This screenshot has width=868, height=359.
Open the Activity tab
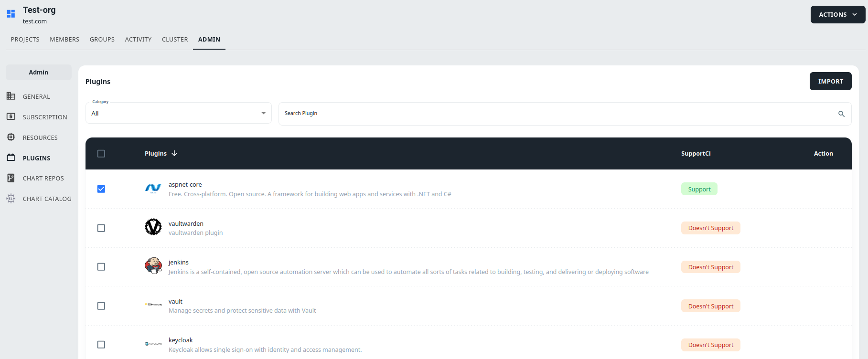(x=139, y=40)
